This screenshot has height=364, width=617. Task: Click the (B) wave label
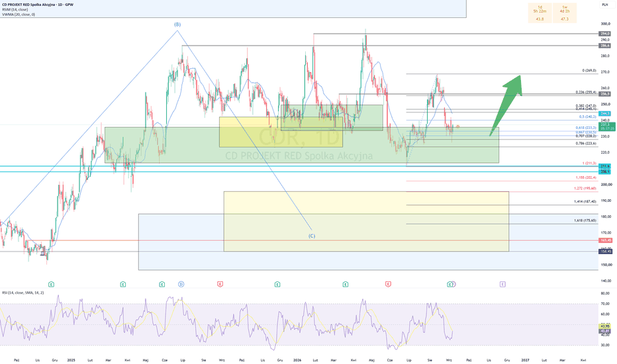coord(177,24)
